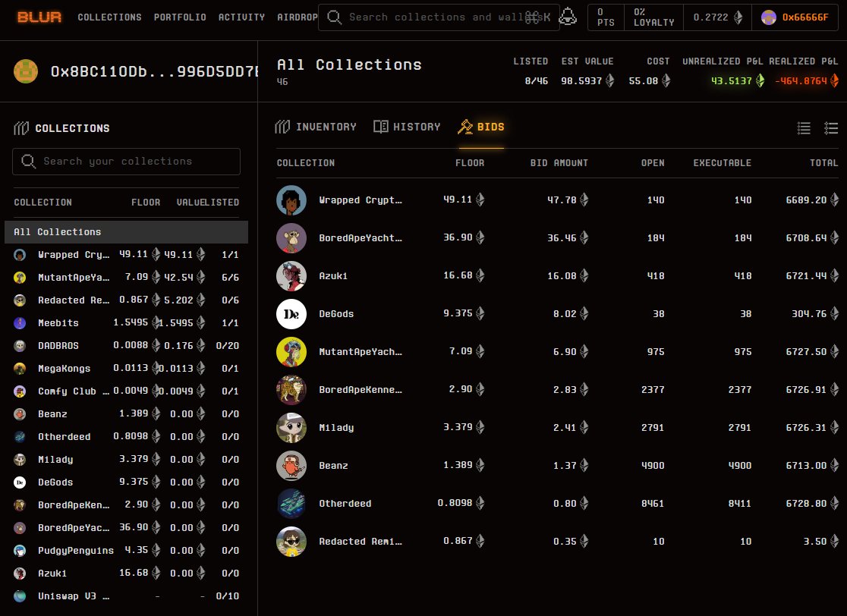Sort sidebar by LISTED column header
The image size is (847, 616).
[x=222, y=203]
